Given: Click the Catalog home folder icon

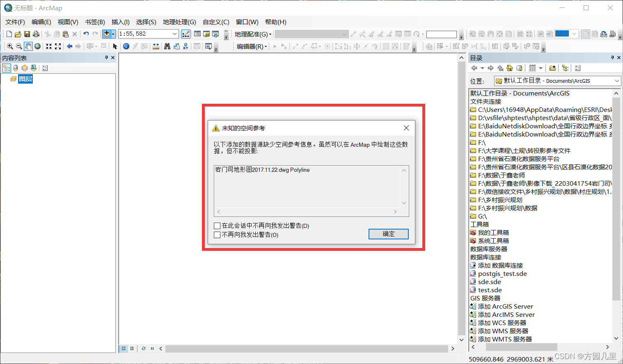Looking at the screenshot, I should [510, 68].
